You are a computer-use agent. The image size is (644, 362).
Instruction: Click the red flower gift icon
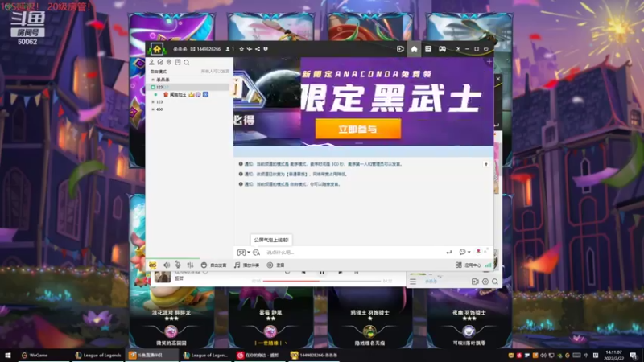(x=478, y=252)
